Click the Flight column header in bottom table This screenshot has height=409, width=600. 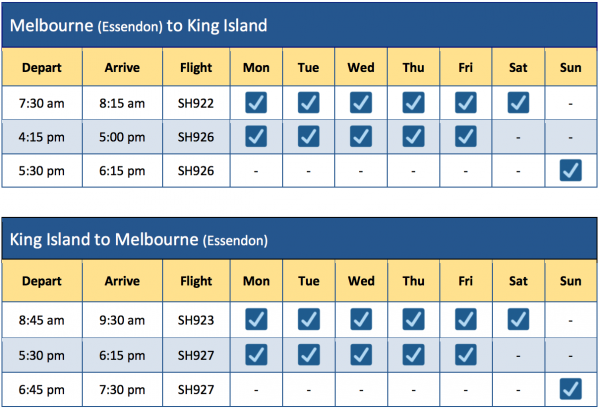(196, 284)
